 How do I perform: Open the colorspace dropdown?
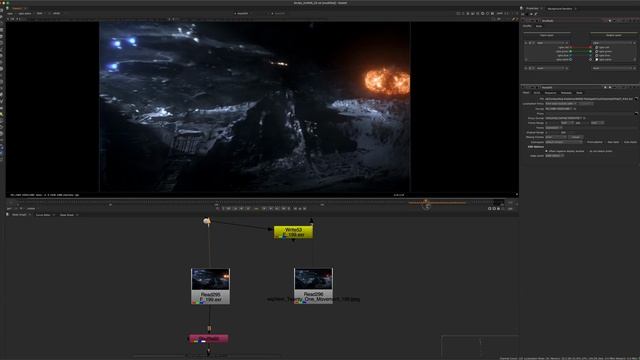(x=564, y=142)
